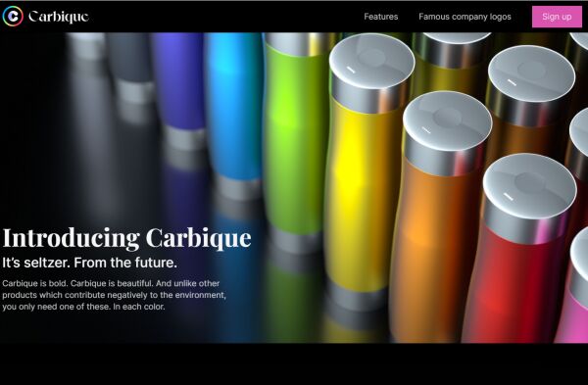Open Famous company logos nav link
588x385 pixels.
tap(465, 17)
